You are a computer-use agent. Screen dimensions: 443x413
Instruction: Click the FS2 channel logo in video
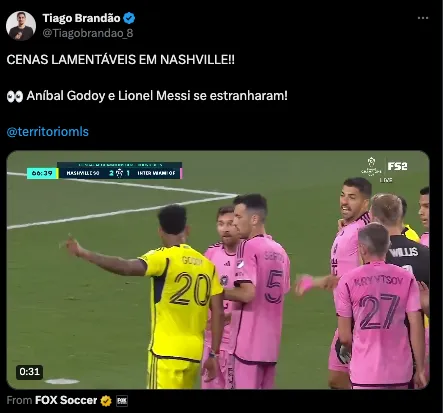pyautogui.click(x=397, y=166)
